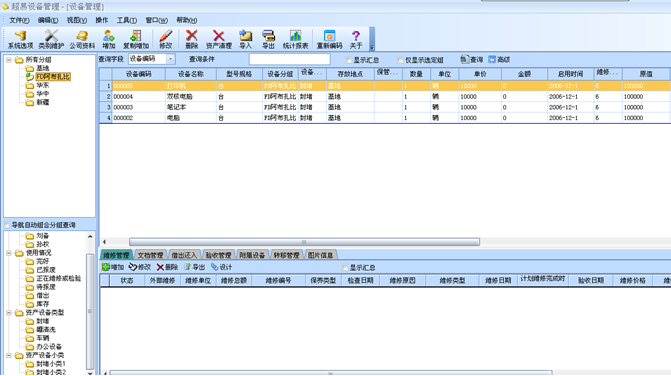Collapse the 所有分组 tree node

(x=9, y=60)
